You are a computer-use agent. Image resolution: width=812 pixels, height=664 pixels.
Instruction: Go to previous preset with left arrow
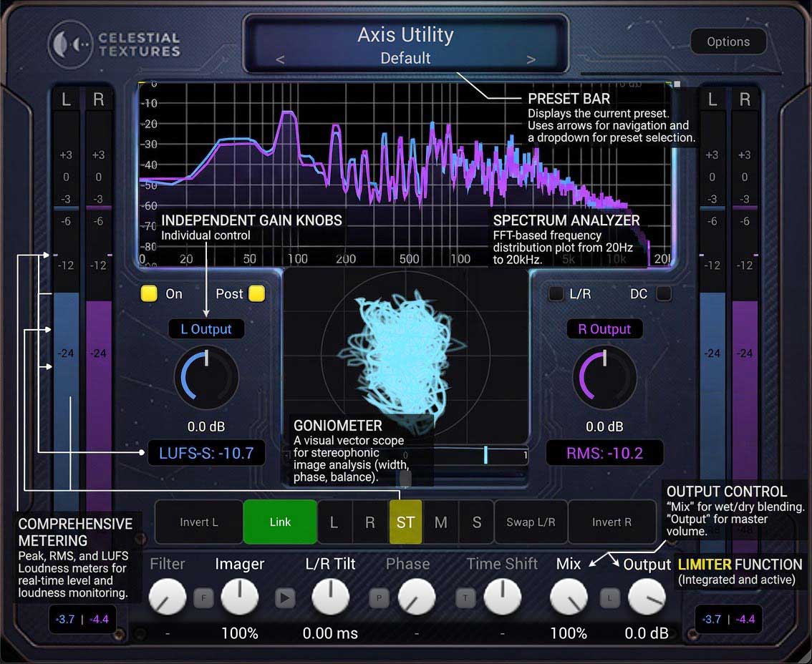pos(280,59)
